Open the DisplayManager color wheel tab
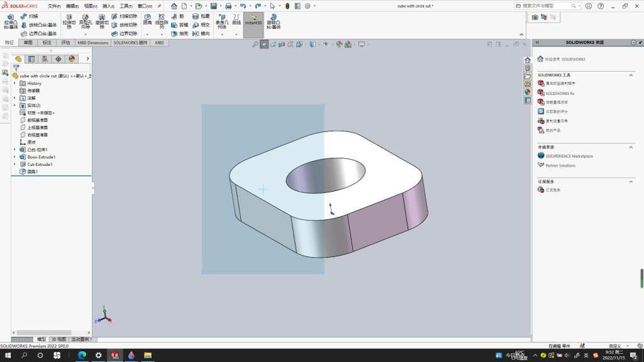This screenshot has width=644, height=362. (72, 59)
